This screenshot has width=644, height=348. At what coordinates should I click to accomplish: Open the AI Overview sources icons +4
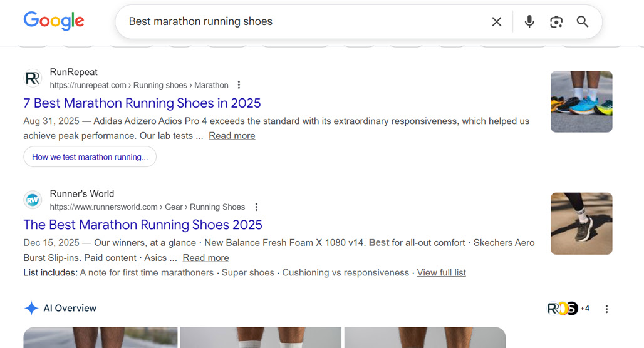pyautogui.click(x=568, y=308)
